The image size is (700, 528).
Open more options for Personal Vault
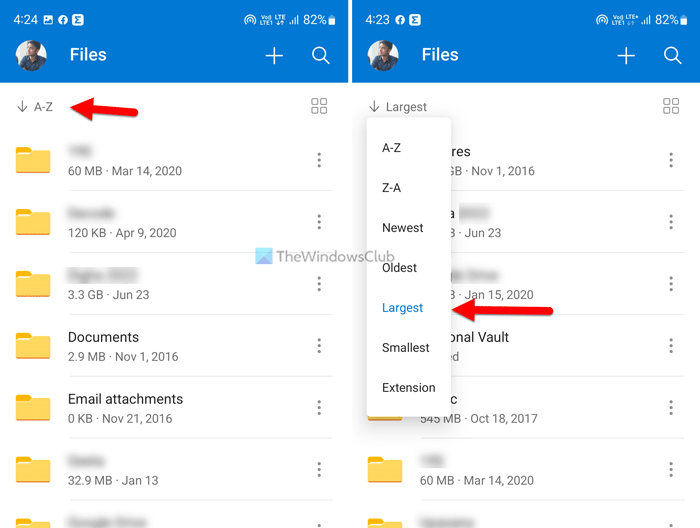tap(671, 346)
